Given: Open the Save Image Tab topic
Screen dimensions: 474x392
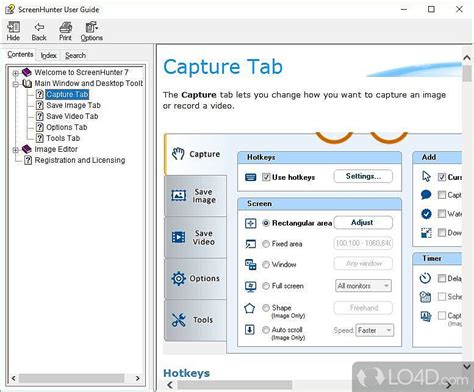Looking at the screenshot, I should click(73, 105).
